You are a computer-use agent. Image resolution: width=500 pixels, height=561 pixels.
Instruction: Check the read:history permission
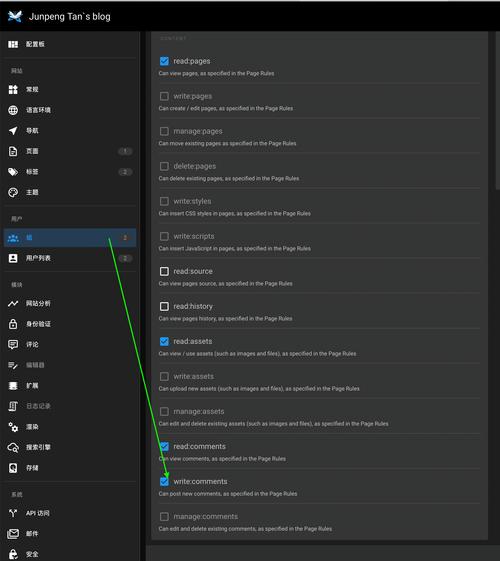tap(164, 306)
